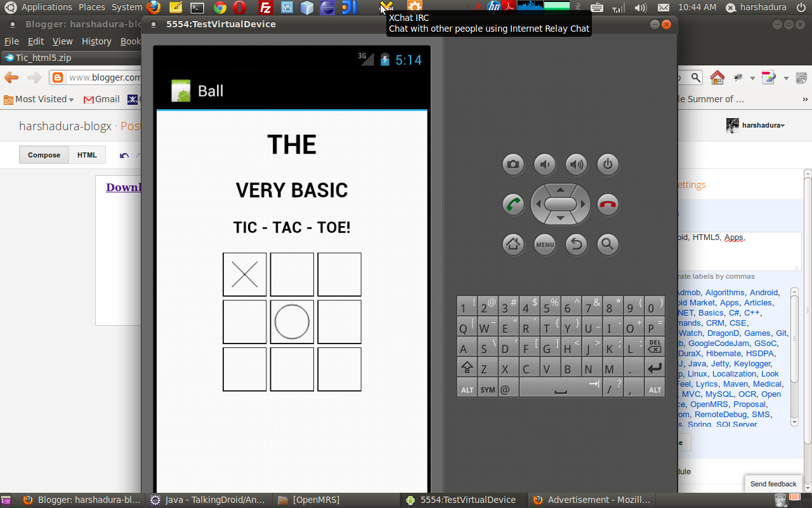Viewport: 812px width, 508px height.
Task: Click the Enter key on the emulator keyboard
Action: 655,368
